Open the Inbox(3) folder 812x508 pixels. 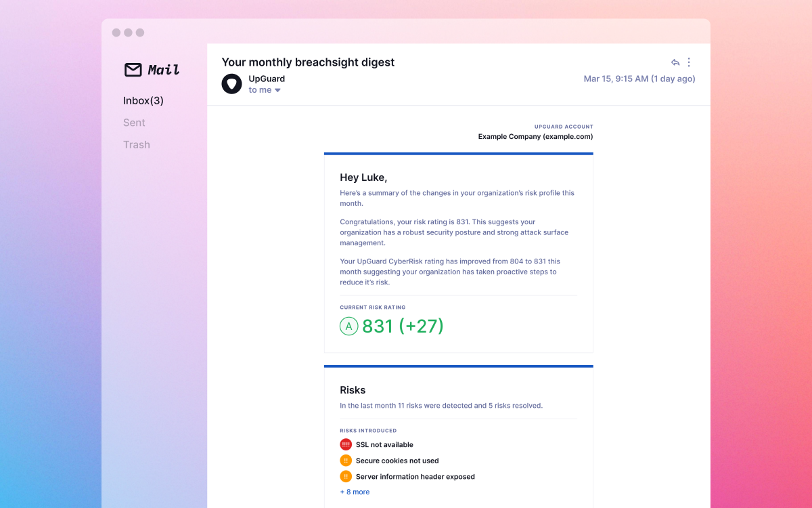point(143,100)
